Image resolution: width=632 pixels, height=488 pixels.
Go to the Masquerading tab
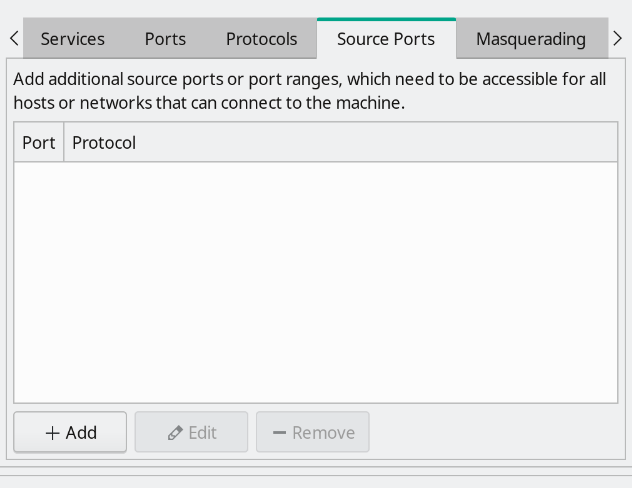(x=531, y=39)
